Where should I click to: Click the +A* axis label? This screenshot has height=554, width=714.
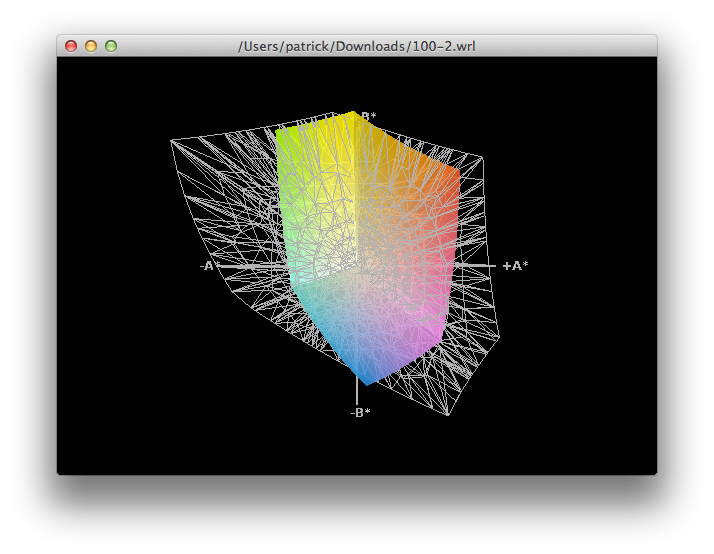pyautogui.click(x=515, y=265)
